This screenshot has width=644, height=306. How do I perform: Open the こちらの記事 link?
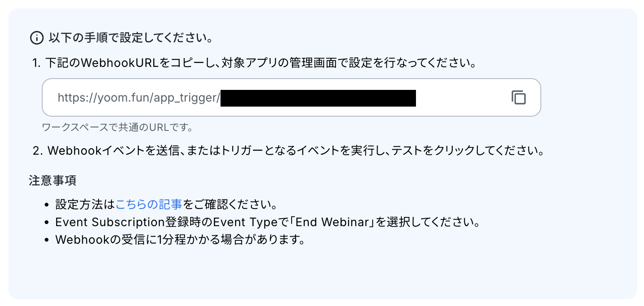(149, 205)
